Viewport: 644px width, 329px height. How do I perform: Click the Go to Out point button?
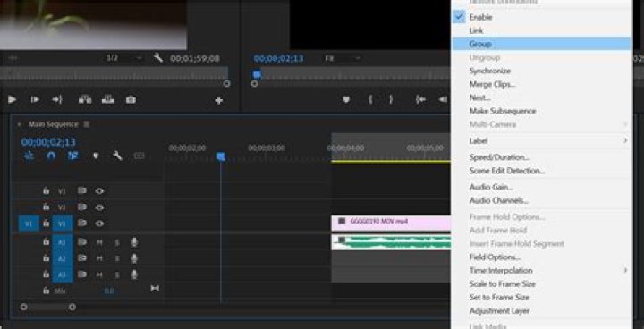57,99
